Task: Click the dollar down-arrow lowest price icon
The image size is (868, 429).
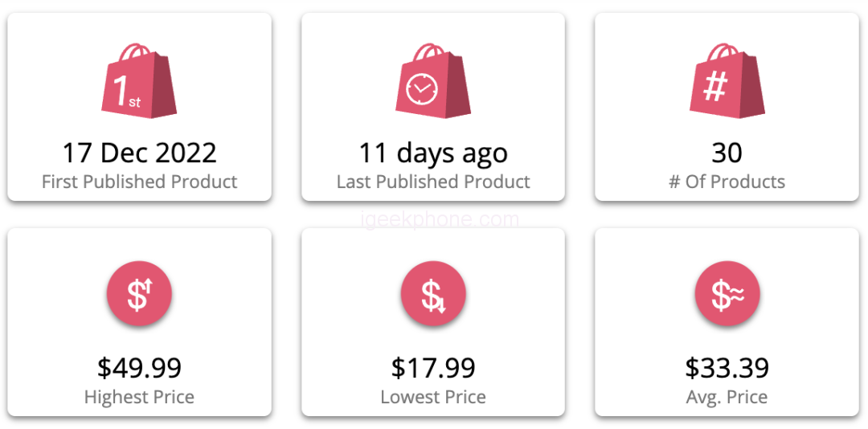Action: [x=433, y=293]
